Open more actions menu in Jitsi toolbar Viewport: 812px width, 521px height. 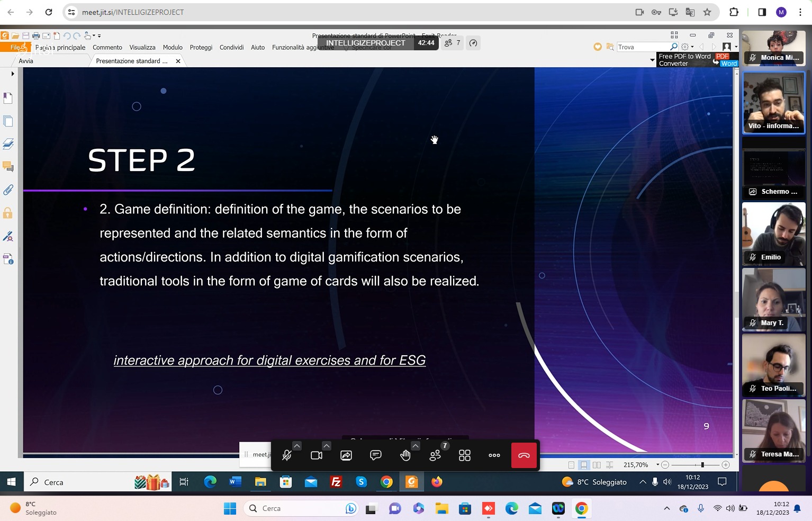(x=494, y=455)
